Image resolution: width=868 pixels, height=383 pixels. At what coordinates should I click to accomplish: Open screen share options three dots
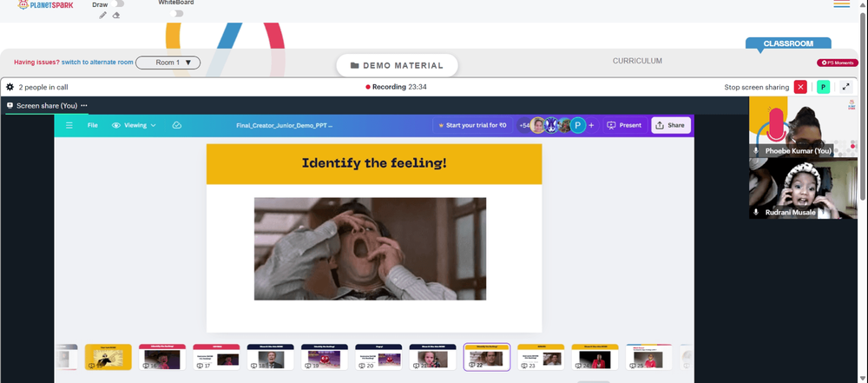pyautogui.click(x=84, y=105)
